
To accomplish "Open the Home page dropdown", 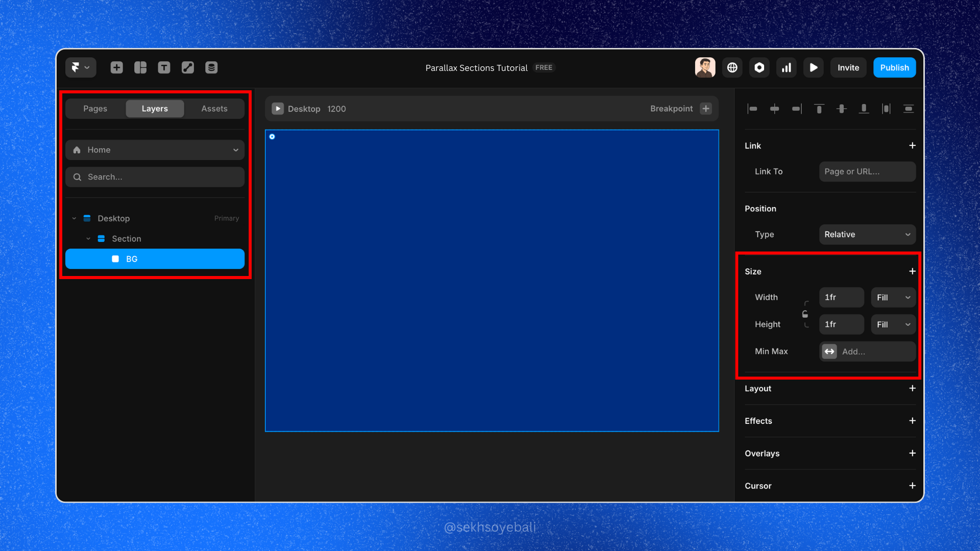I will tap(155, 150).
